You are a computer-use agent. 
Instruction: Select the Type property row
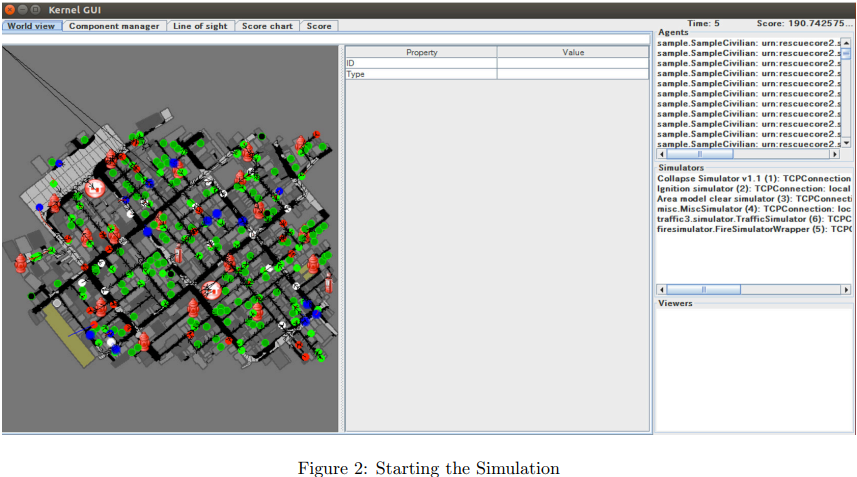tap(497, 74)
